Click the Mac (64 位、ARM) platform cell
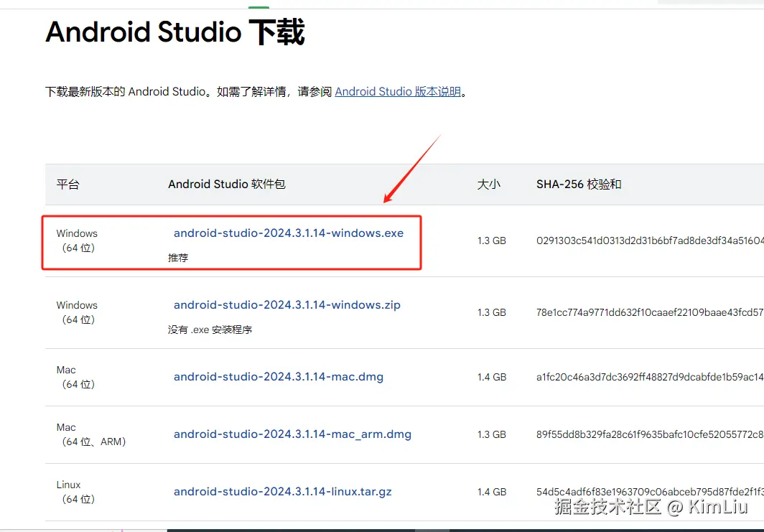The height and width of the screenshot is (532, 764). tap(91, 434)
